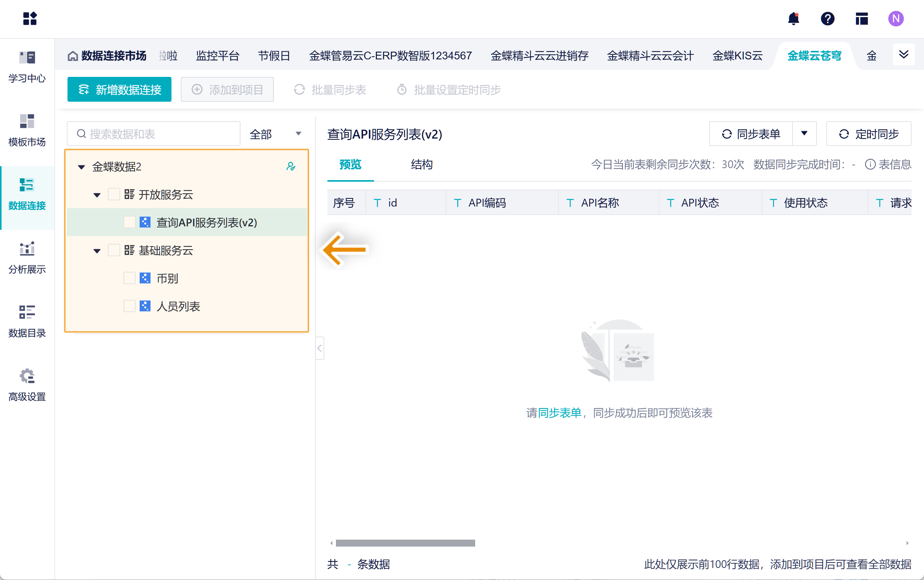This screenshot has height=580, width=924.
Task: Select the 金蝶KIS云 connection tab
Action: pyautogui.click(x=737, y=56)
